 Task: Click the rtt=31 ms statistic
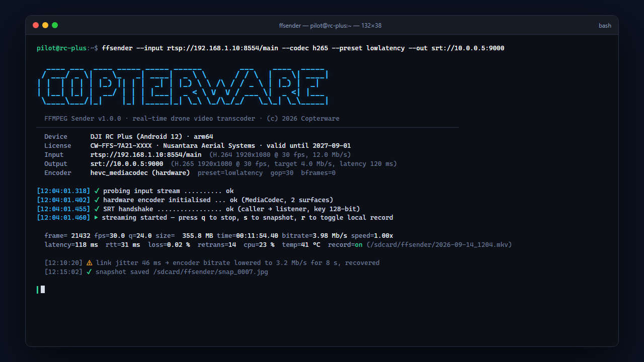point(123,245)
